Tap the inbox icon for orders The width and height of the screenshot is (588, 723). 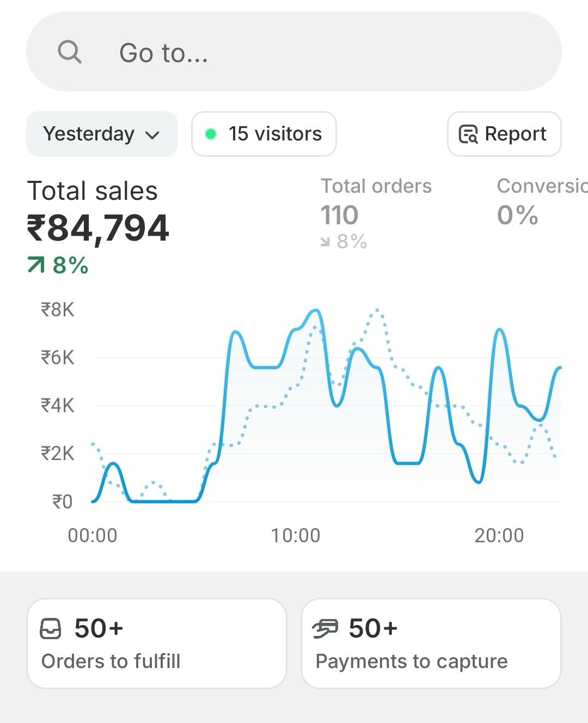[51, 629]
